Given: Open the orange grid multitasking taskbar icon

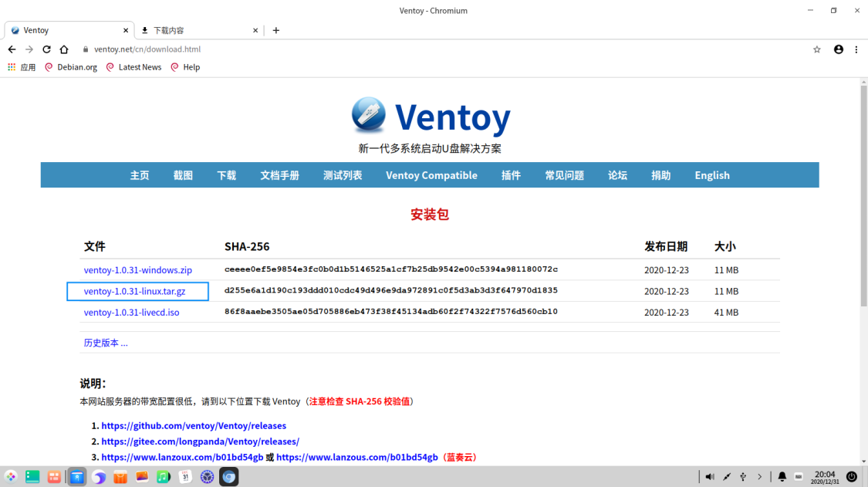Looking at the screenshot, I should point(54,476).
